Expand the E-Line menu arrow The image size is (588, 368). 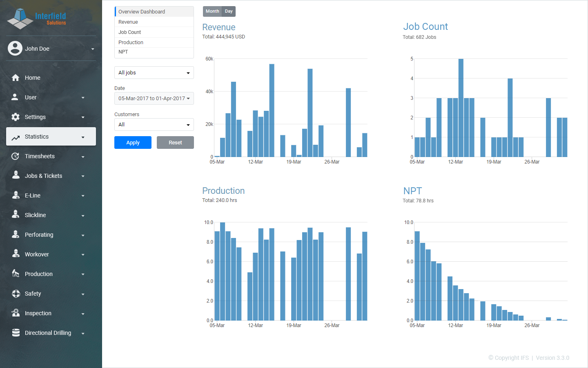[83, 196]
